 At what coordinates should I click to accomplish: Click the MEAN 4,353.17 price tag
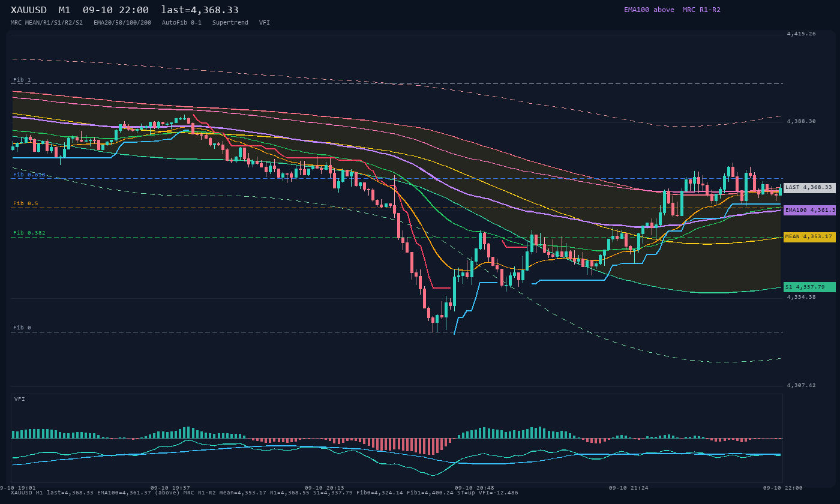pos(809,237)
